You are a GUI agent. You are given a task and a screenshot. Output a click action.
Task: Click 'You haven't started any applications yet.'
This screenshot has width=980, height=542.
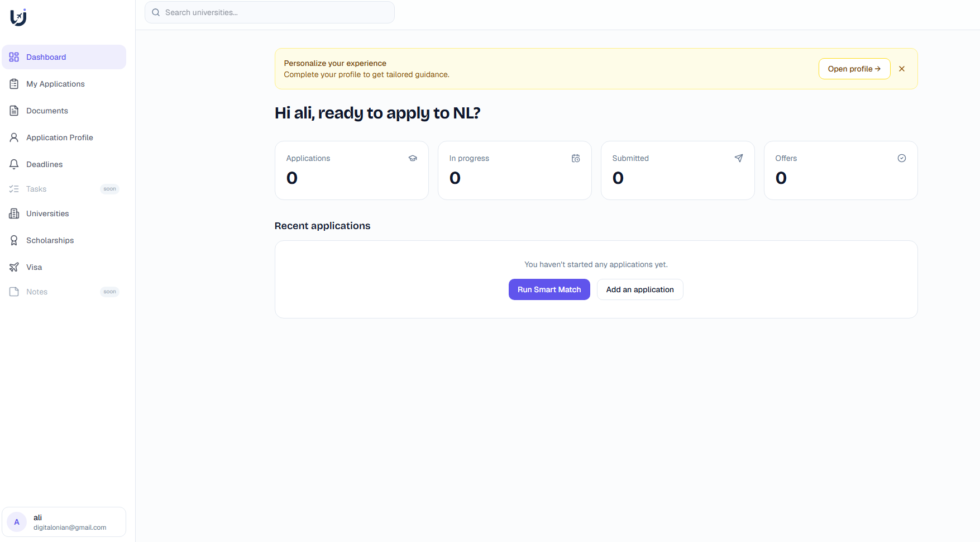tap(596, 264)
